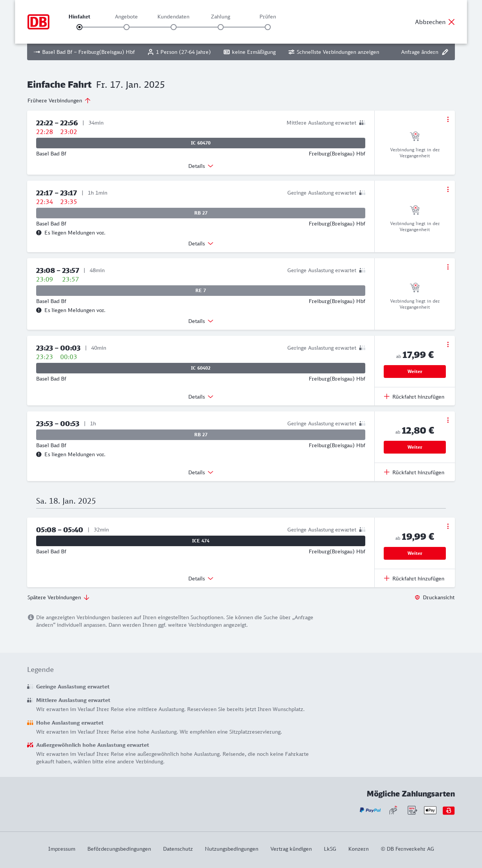The image size is (482, 868).
Task: Open the three-dot menu for ICE 474
Action: pyautogui.click(x=448, y=526)
